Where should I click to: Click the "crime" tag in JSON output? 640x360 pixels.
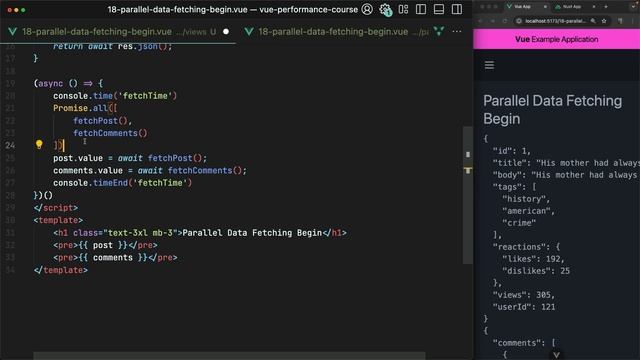pyautogui.click(x=519, y=223)
